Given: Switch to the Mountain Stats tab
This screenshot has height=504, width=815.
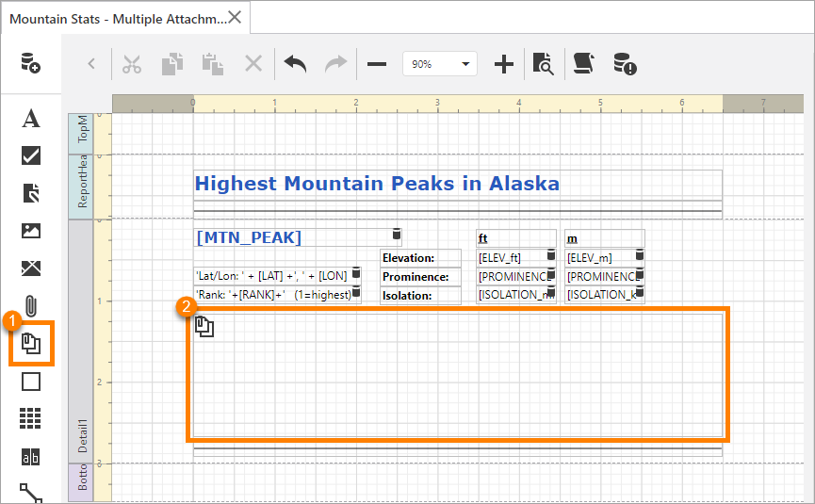Looking at the screenshot, I should (x=117, y=18).
